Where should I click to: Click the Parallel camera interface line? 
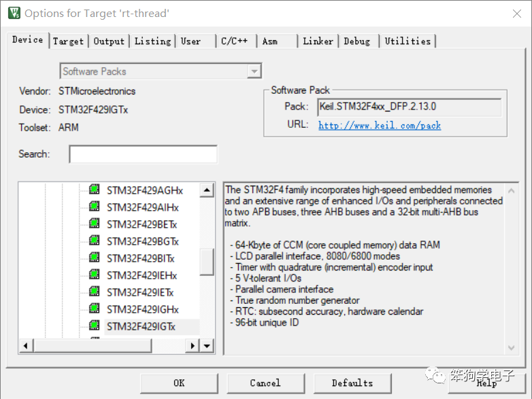(x=282, y=289)
